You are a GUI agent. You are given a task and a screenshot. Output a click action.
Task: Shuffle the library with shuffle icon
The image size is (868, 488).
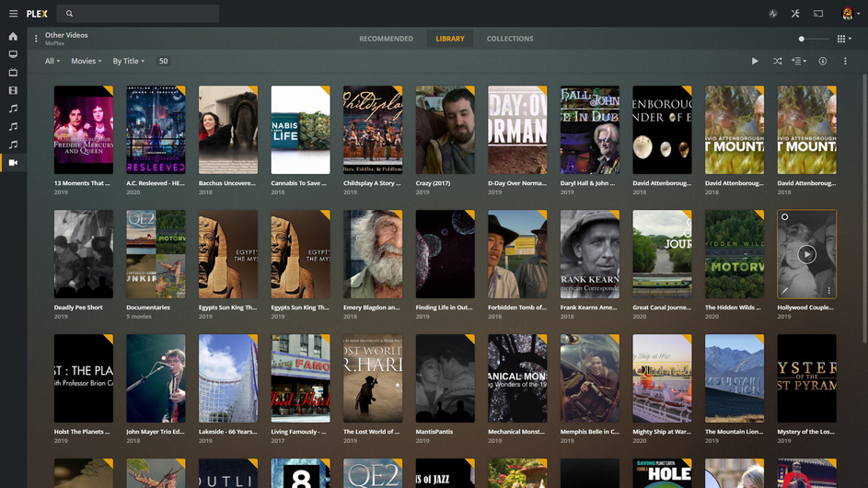777,61
